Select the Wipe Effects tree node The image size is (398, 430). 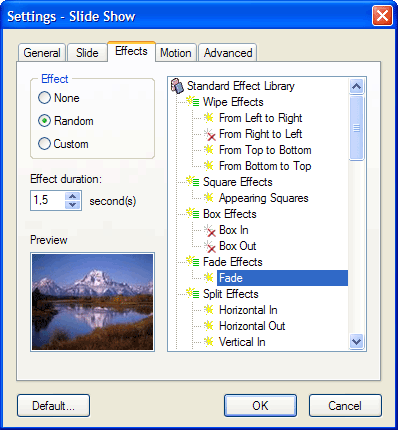[233, 102]
